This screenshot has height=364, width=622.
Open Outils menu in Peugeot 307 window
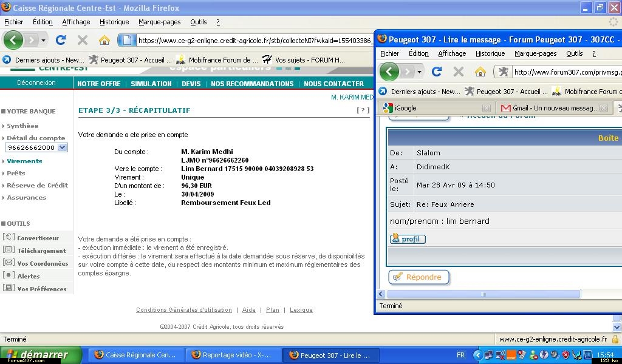point(575,53)
